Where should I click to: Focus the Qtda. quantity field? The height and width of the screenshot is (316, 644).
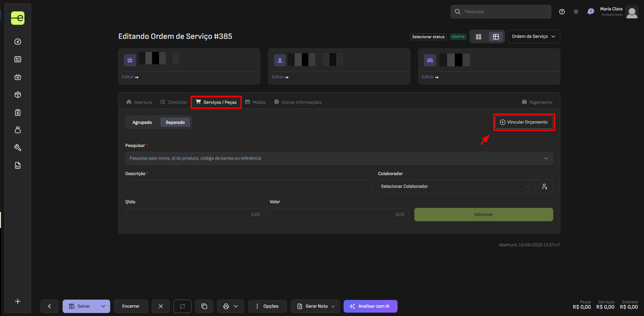(x=195, y=215)
